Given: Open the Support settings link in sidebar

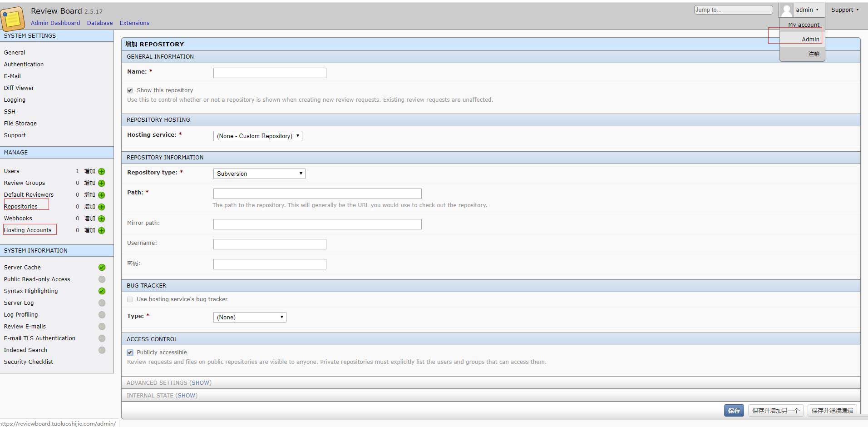Looking at the screenshot, I should tap(15, 135).
